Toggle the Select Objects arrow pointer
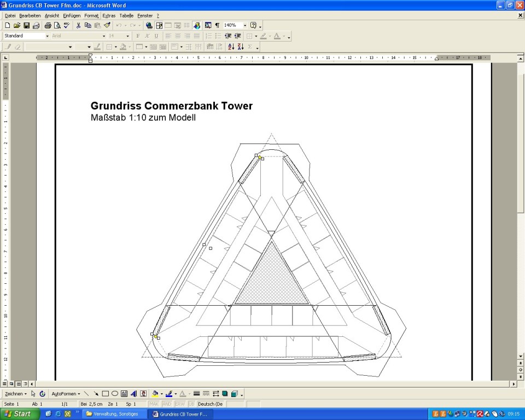This screenshot has width=525, height=420. click(33, 394)
